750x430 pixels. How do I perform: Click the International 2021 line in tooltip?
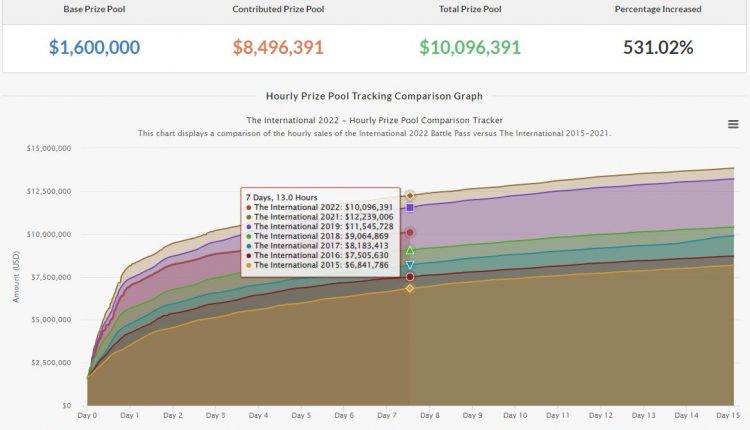coord(322,216)
